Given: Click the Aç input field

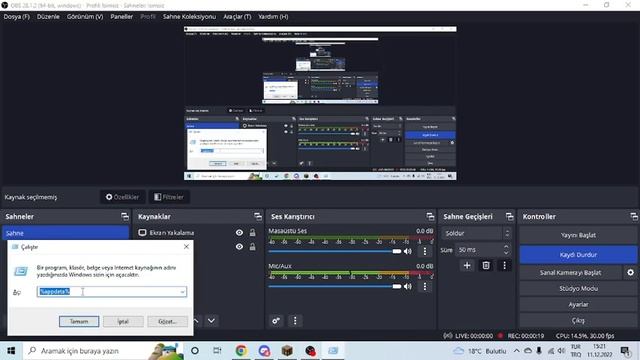Looking at the screenshot, I should [x=111, y=292].
